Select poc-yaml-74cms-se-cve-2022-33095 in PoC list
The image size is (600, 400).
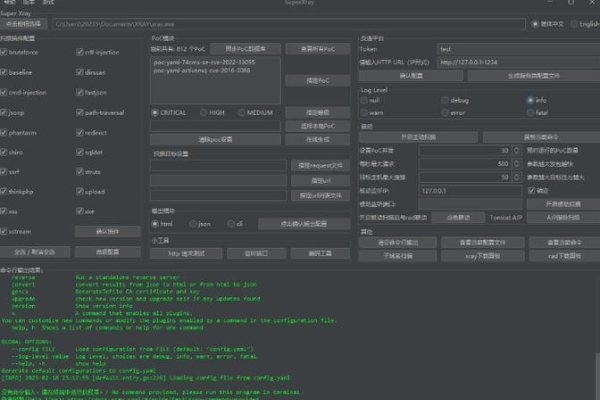pyautogui.click(x=204, y=62)
